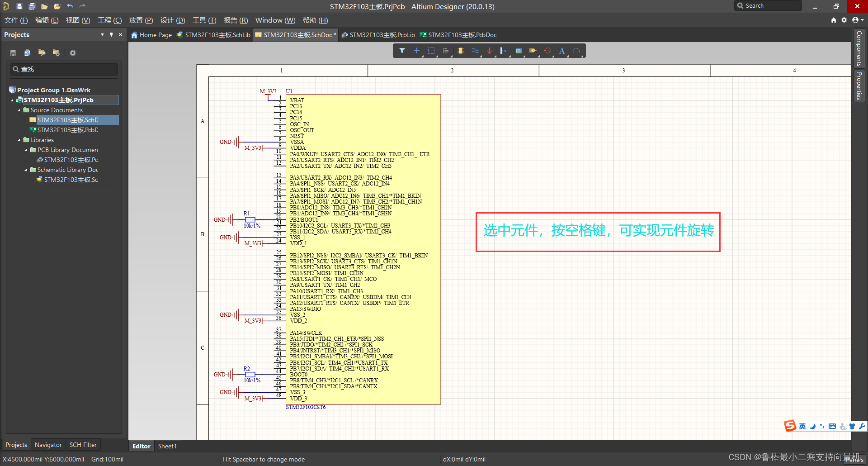Switch to the STM32F103主板.PcbDoc tab
This screenshot has width=868, height=466.
458,35
